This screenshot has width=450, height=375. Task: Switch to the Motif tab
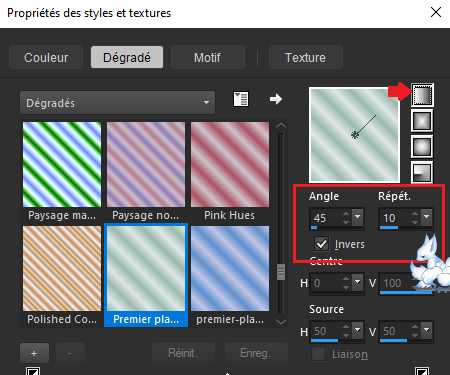click(208, 57)
